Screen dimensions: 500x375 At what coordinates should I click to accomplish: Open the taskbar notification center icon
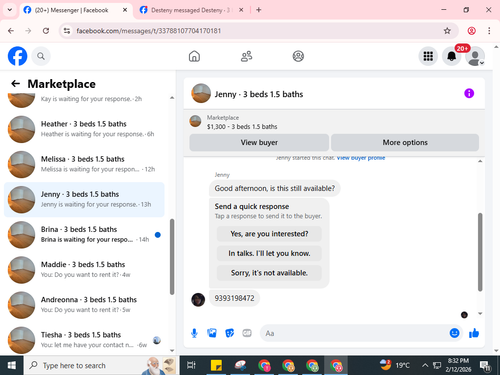(x=485, y=366)
